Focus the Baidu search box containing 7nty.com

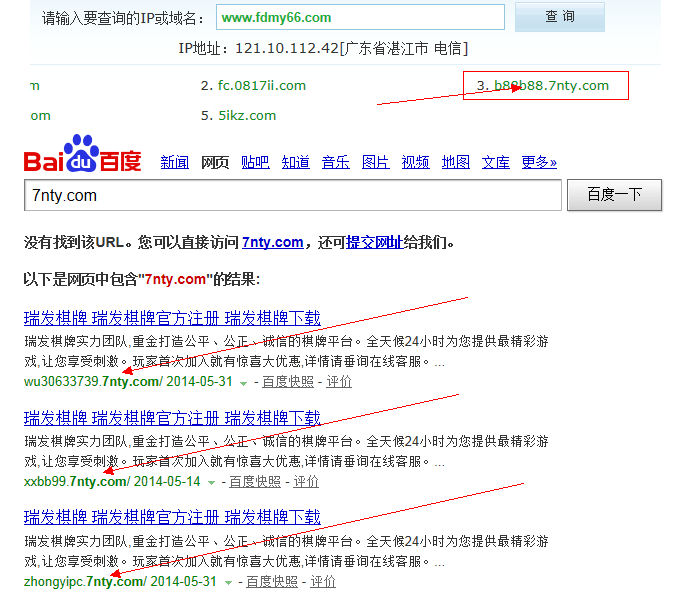click(x=293, y=195)
